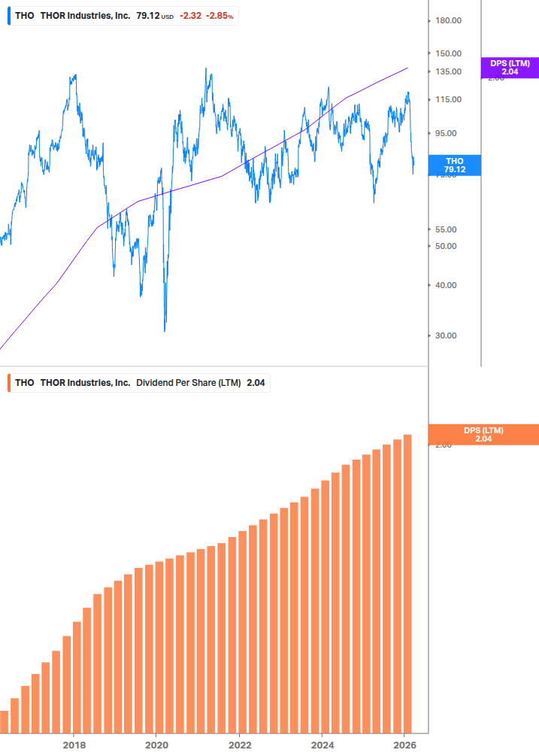Click the 50.00 price axis label
539x756 pixels.
(x=446, y=247)
